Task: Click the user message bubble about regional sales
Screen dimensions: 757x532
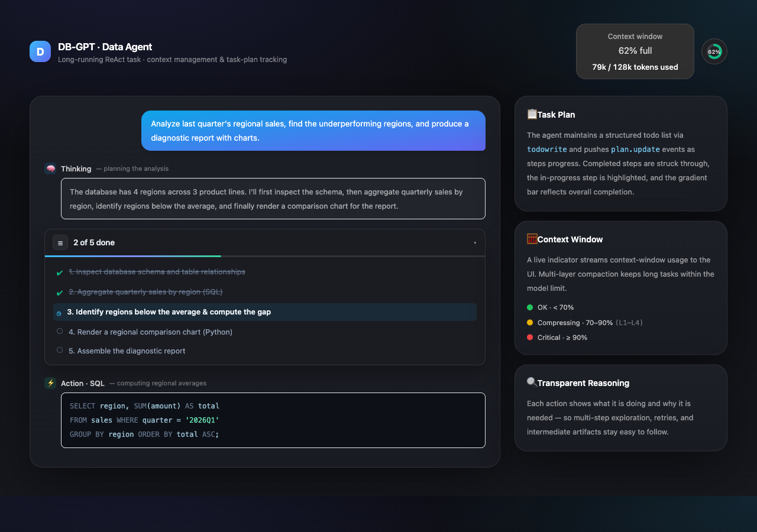Action: pyautogui.click(x=313, y=131)
